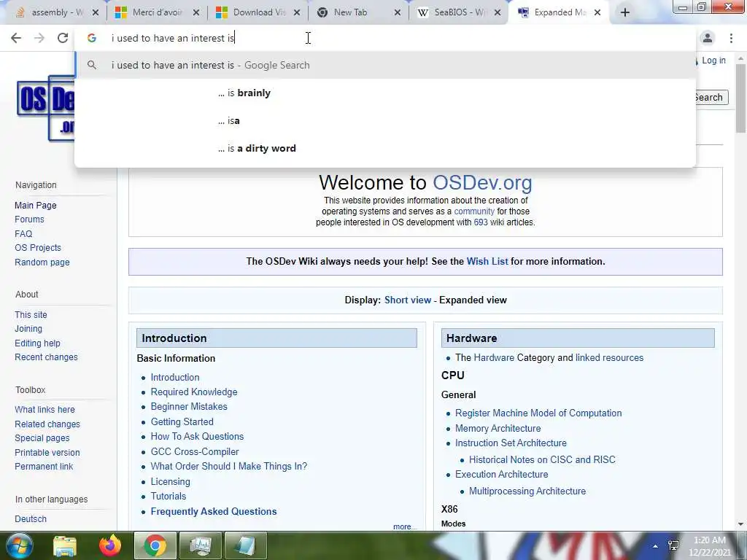Close the Merci d'avoir tab

click(x=196, y=13)
